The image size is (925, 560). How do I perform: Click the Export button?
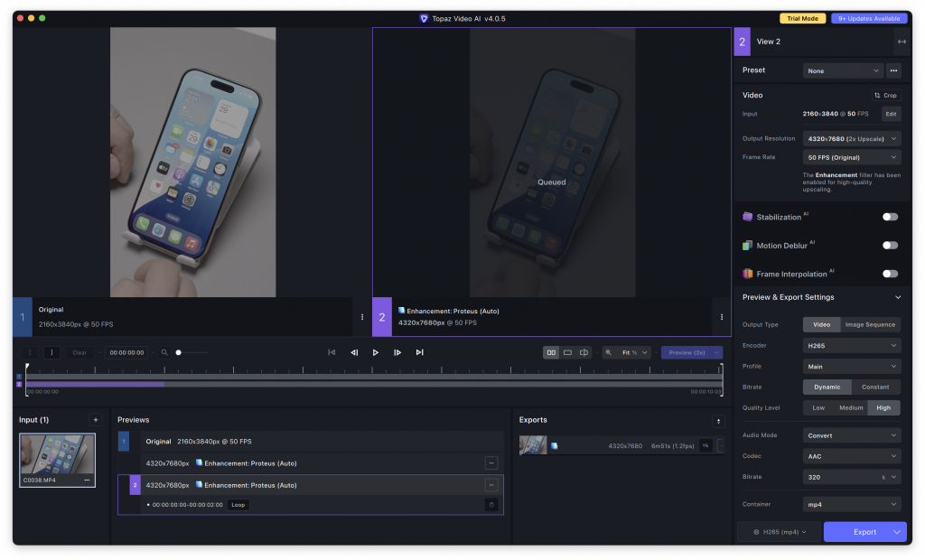pyautogui.click(x=864, y=532)
